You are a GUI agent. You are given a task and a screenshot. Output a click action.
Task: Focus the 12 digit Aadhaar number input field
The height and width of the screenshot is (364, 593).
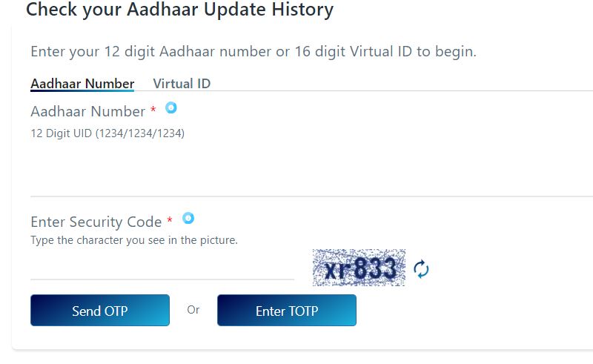[x=311, y=171]
